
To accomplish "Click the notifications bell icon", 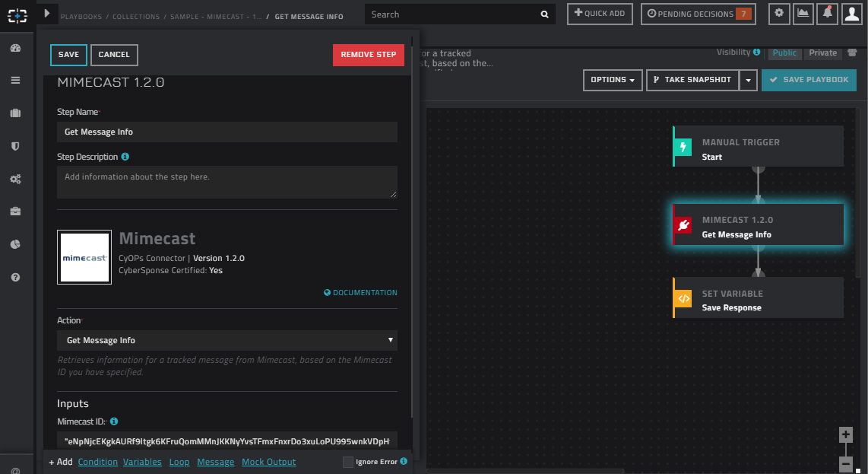I will (827, 14).
